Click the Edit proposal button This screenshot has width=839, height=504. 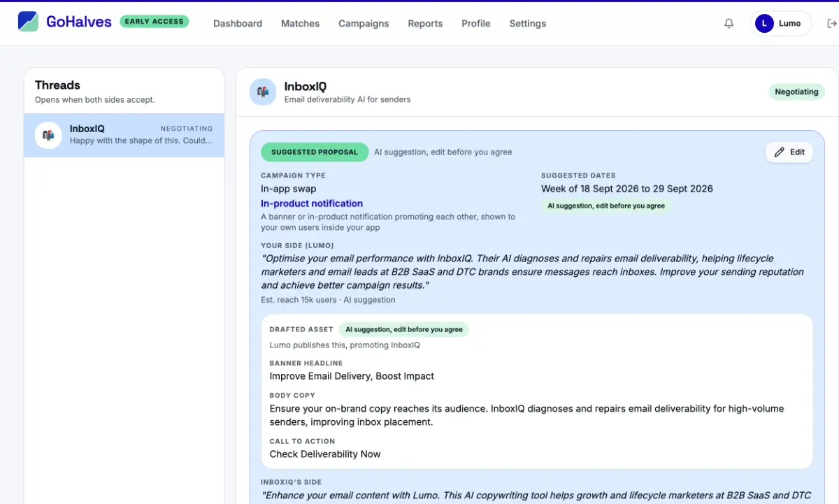click(789, 152)
